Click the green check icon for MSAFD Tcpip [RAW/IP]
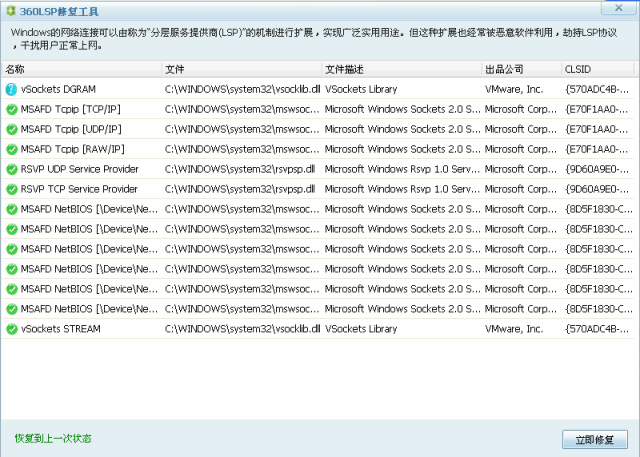The image size is (640, 457). point(12,149)
